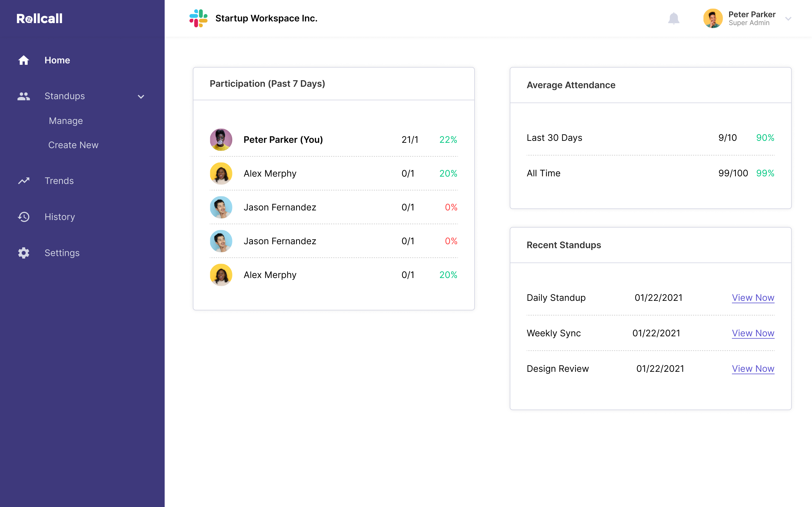Select Manage under Standups menu
812x507 pixels.
66,121
